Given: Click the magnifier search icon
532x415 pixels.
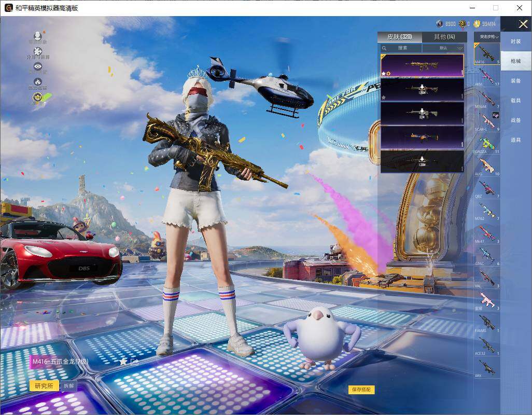Looking at the screenshot, I should (x=384, y=48).
